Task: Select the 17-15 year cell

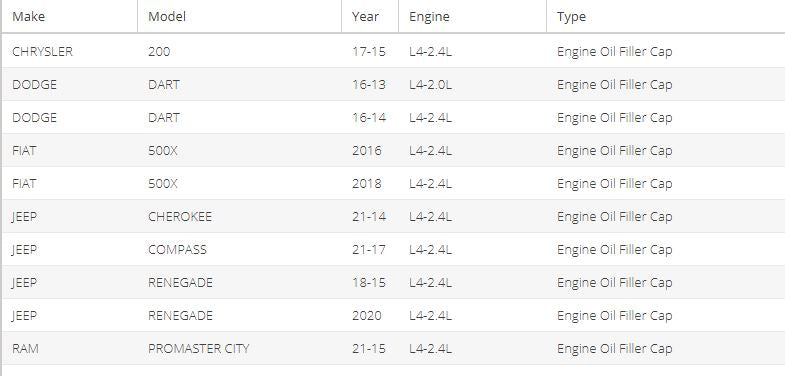Action: tap(368, 51)
